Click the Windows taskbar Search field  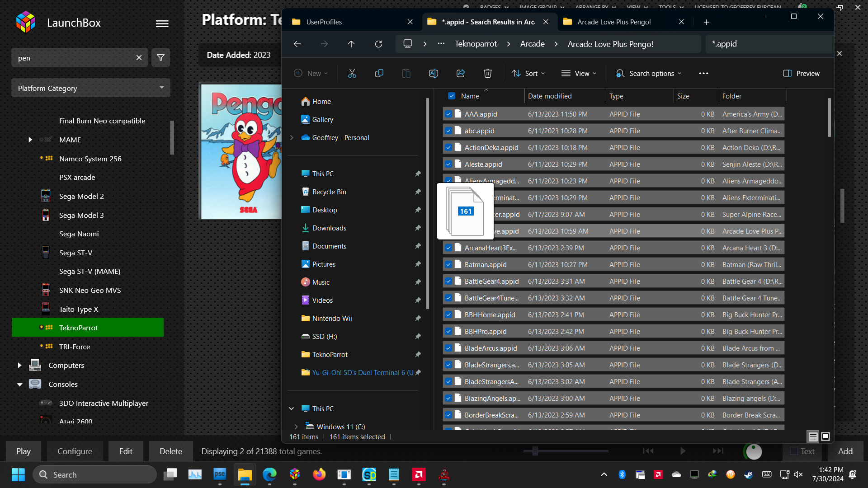point(95,474)
